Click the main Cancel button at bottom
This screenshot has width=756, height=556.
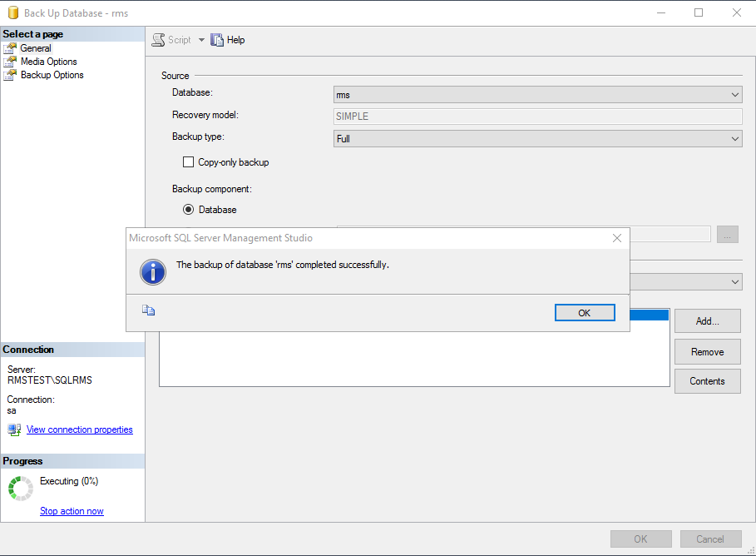710,539
